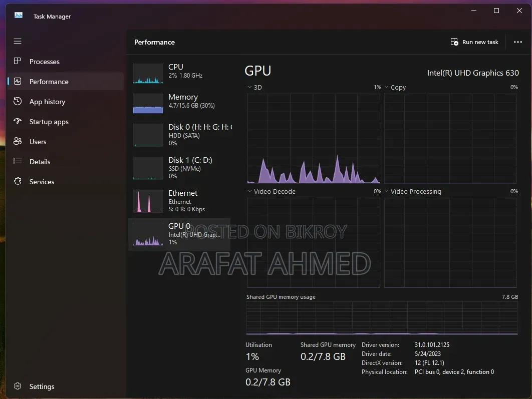Select the Performance page label

coord(49,82)
